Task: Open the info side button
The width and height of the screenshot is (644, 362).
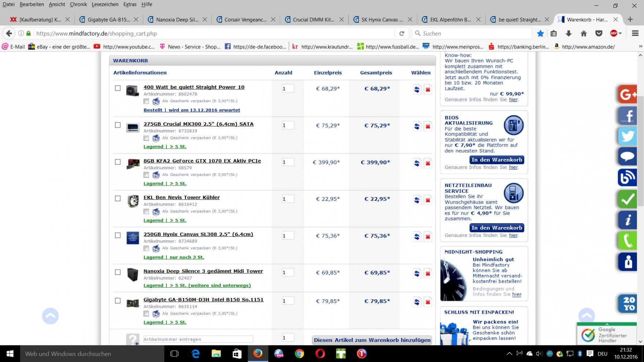Action: [628, 220]
